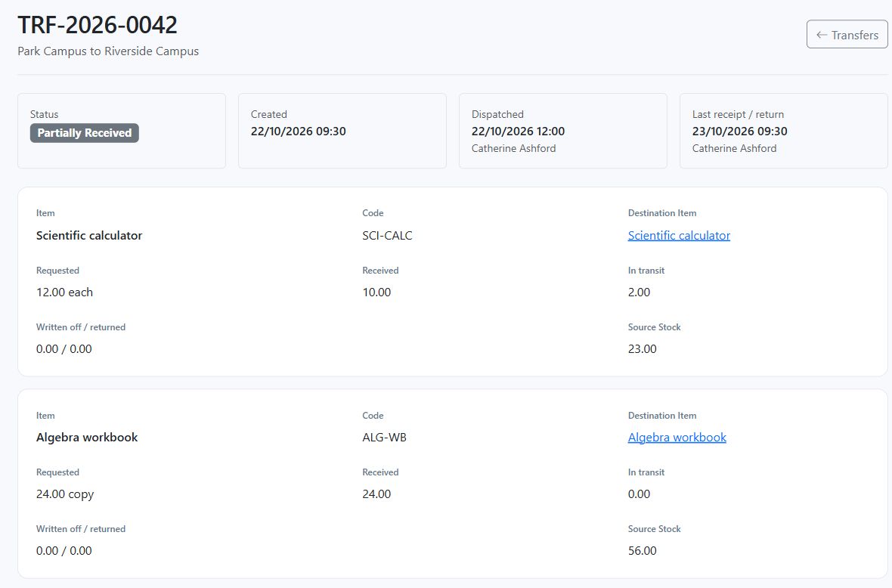Screen dimensions: 892x588
Task: Click the Partially Received status badge
Action: tap(84, 133)
